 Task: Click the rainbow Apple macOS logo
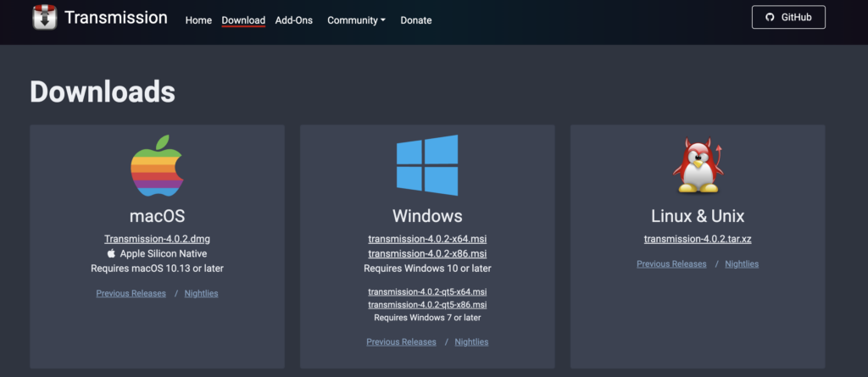coord(157,165)
